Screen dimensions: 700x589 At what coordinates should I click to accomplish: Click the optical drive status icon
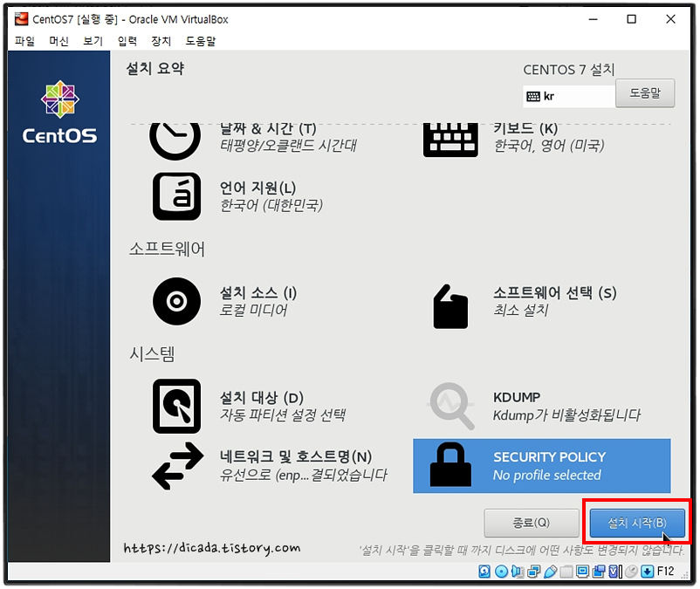pyautogui.click(x=501, y=572)
